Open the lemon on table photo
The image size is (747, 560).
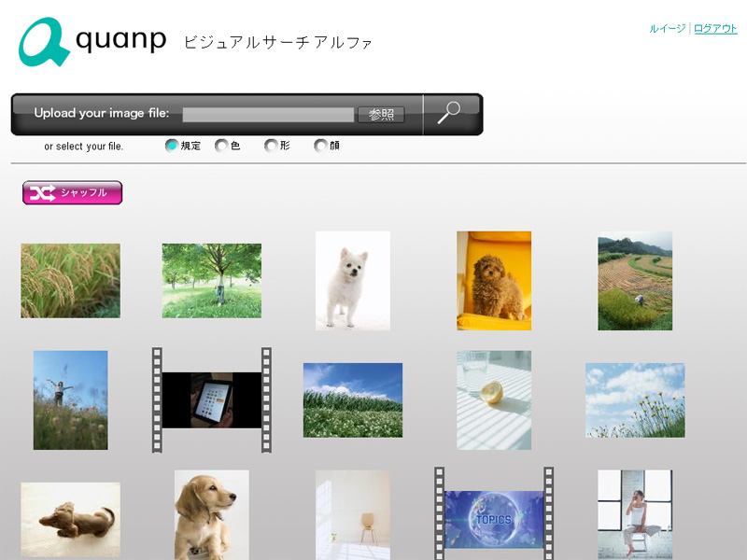493,399
